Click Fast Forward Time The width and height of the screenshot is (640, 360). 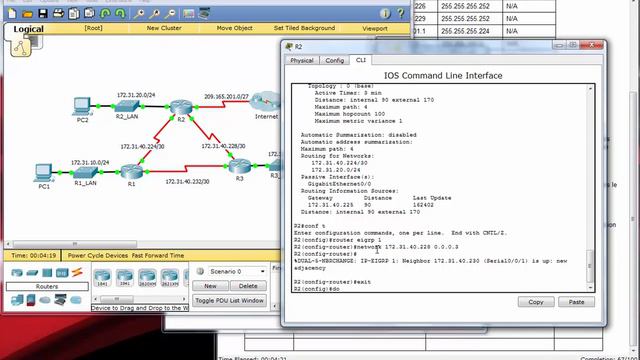pos(158,256)
